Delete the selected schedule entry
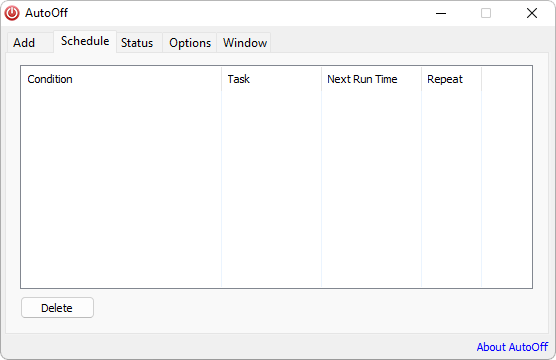Image resolution: width=556 pixels, height=360 pixels. [57, 308]
